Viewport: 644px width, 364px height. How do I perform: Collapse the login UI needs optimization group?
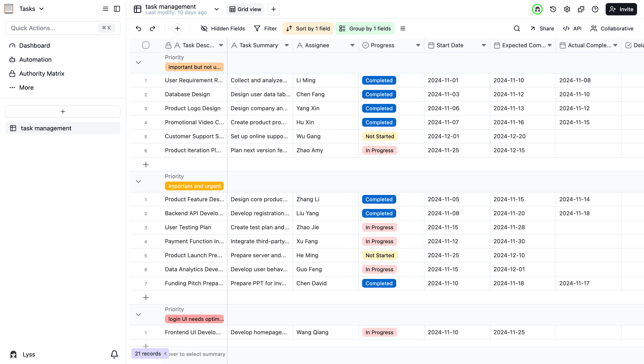138,315
